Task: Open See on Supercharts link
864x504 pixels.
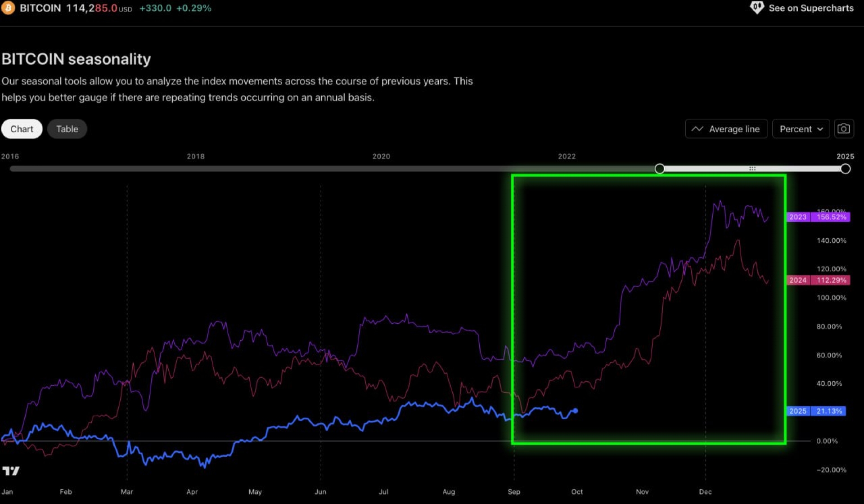Action: pos(810,8)
